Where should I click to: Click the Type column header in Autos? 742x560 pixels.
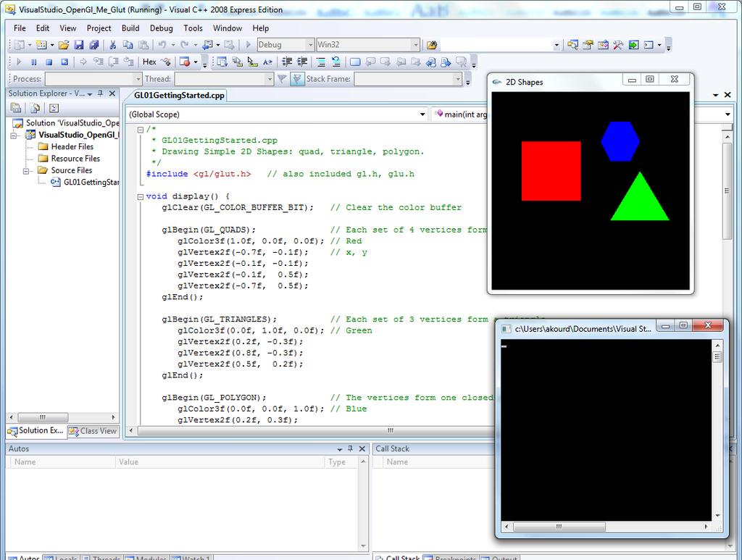(342, 462)
